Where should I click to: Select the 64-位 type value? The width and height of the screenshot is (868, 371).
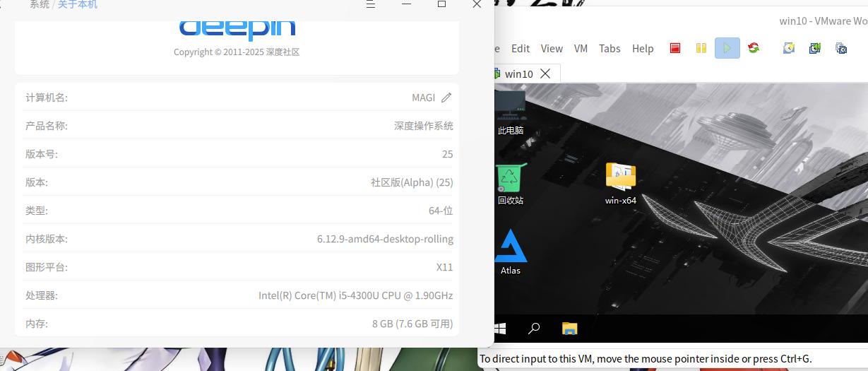(x=441, y=211)
